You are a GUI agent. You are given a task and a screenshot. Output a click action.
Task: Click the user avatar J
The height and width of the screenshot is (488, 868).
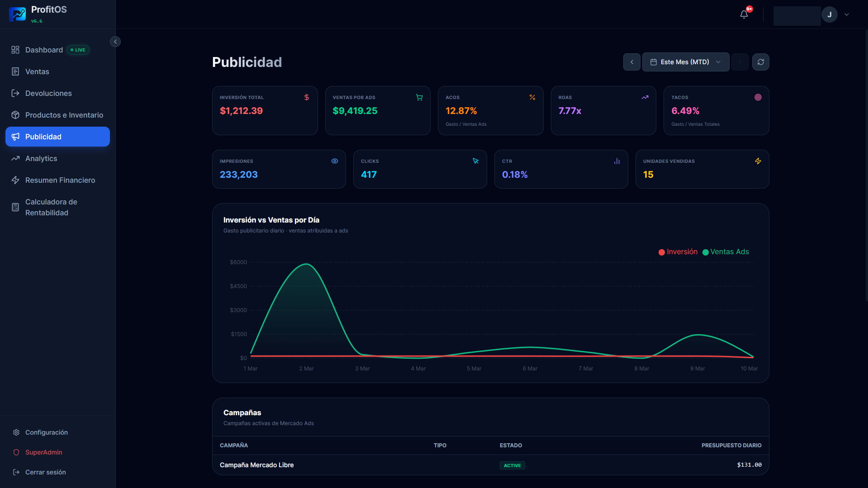tap(829, 14)
